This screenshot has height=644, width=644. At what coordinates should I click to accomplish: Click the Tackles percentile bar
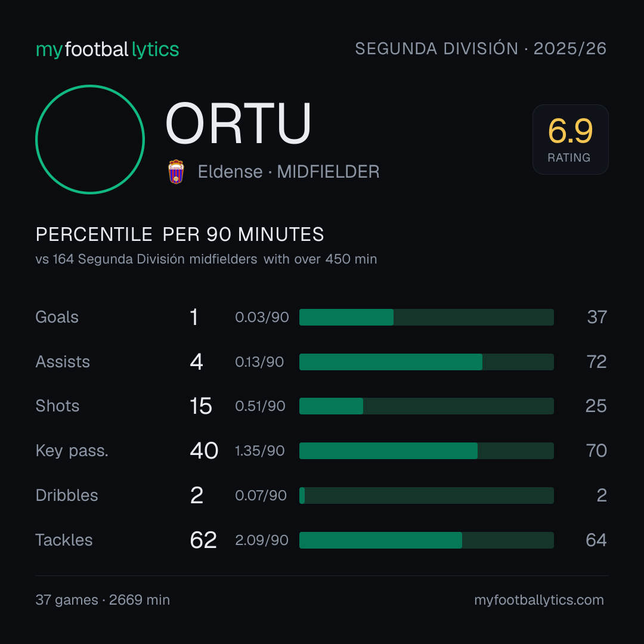coord(426,540)
